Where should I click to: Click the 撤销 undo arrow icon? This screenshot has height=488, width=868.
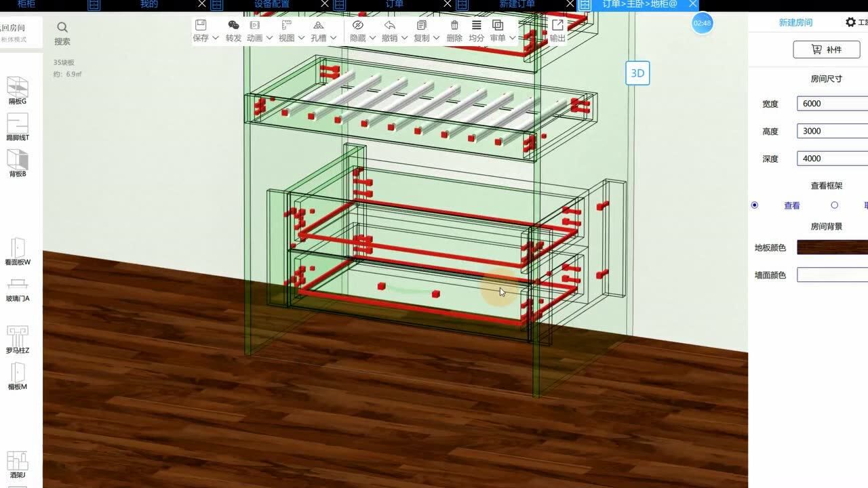tap(390, 25)
